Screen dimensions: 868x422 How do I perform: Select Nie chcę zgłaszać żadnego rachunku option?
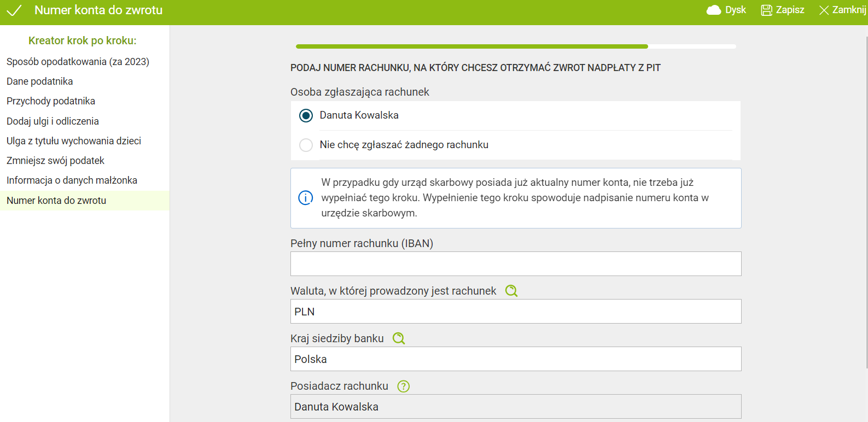tap(306, 145)
